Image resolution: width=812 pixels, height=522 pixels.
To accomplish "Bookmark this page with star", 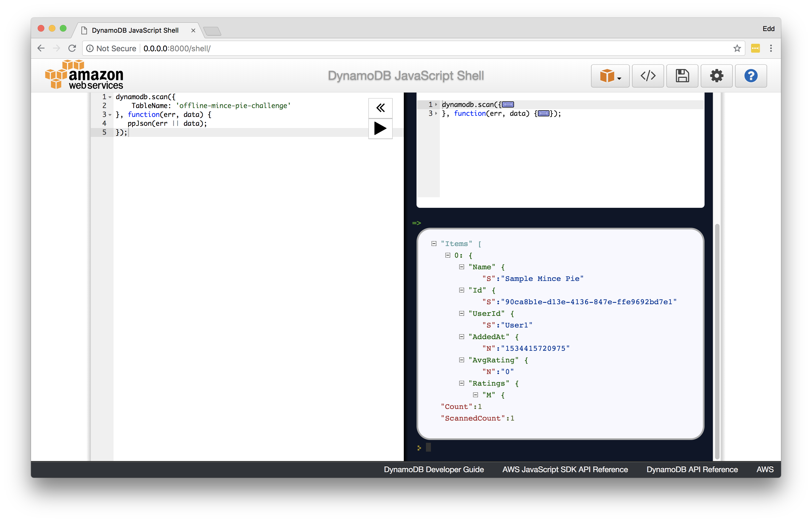I will point(737,48).
